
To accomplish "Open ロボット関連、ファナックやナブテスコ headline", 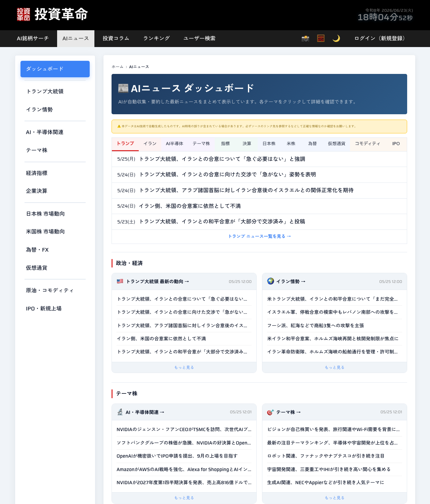I will point(335,456).
